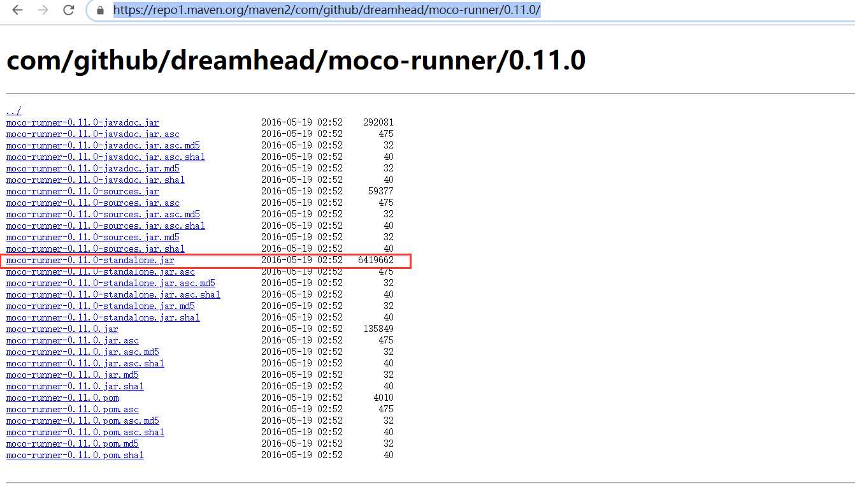Open moco-runner-0.11.0-sources.jar.asc.md5 link
Viewport: 855px width, 504px height.
[x=103, y=214]
